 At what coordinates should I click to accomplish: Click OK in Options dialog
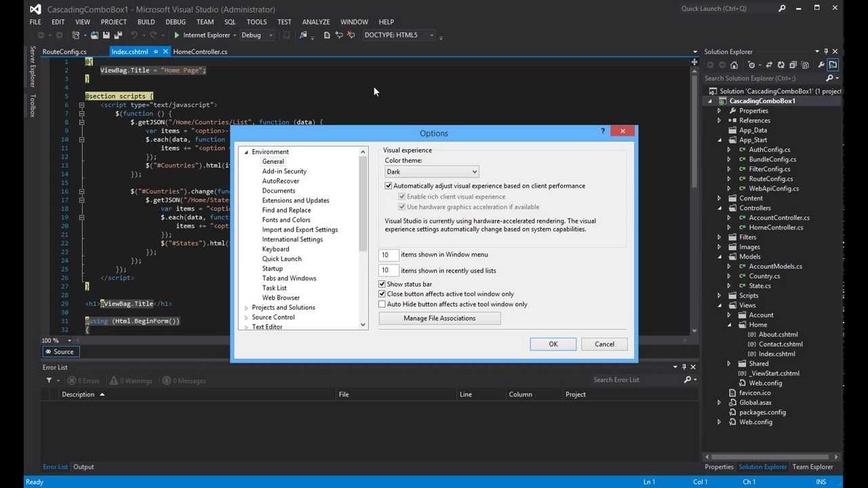point(553,344)
